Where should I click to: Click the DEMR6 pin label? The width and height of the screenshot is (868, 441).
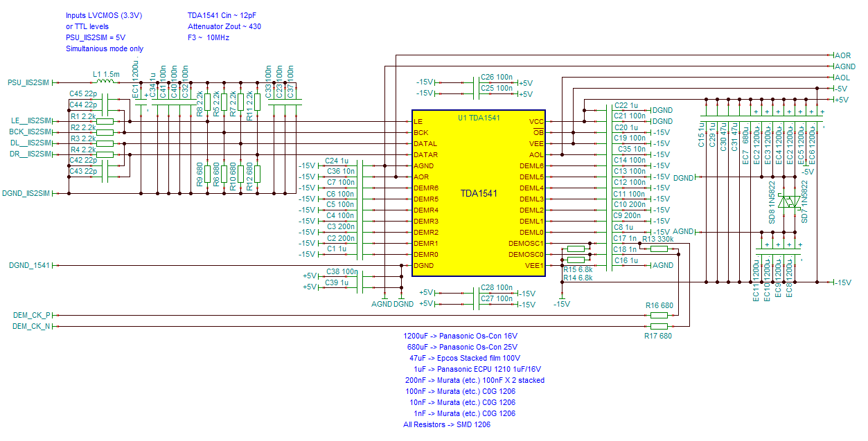tap(426, 188)
